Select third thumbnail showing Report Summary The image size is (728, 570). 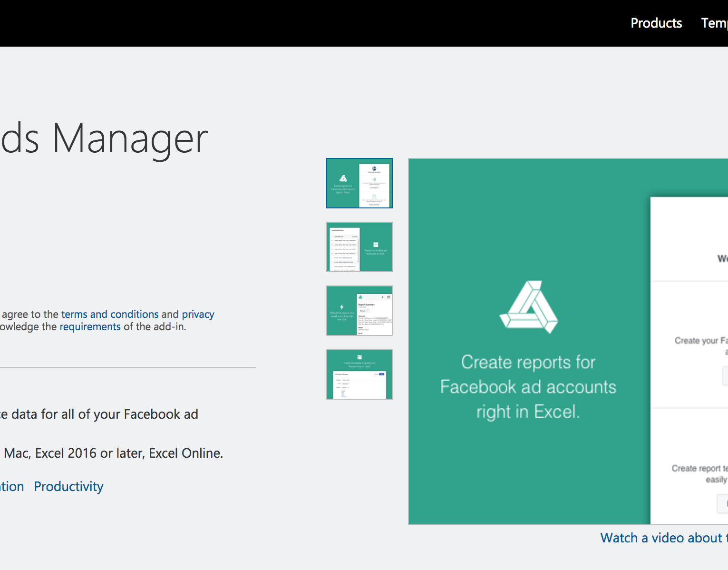[359, 311]
